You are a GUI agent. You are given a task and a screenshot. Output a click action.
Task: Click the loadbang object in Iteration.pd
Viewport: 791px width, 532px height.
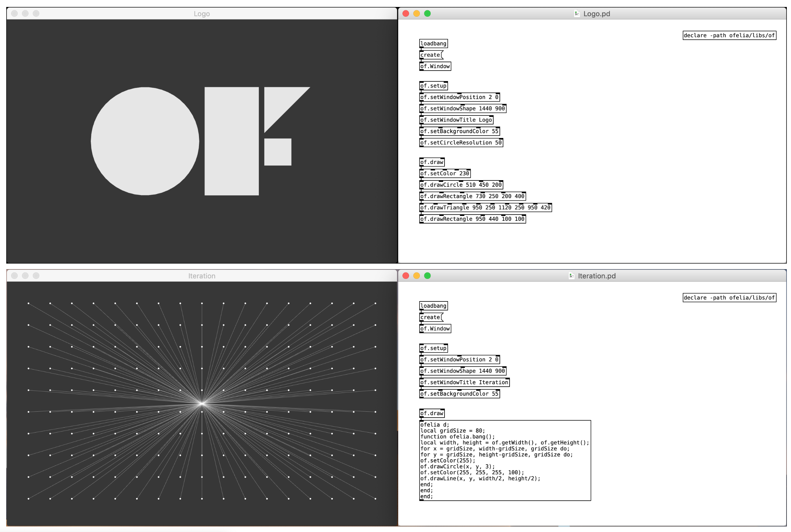(433, 306)
